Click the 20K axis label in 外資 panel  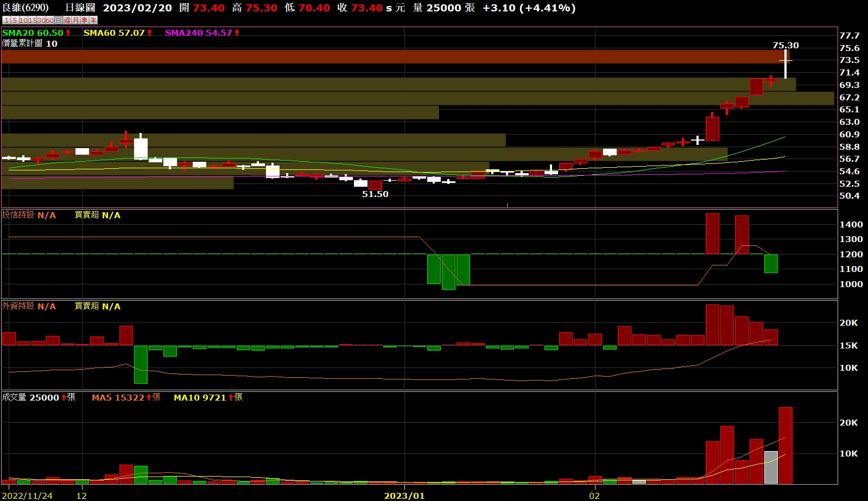(x=849, y=322)
